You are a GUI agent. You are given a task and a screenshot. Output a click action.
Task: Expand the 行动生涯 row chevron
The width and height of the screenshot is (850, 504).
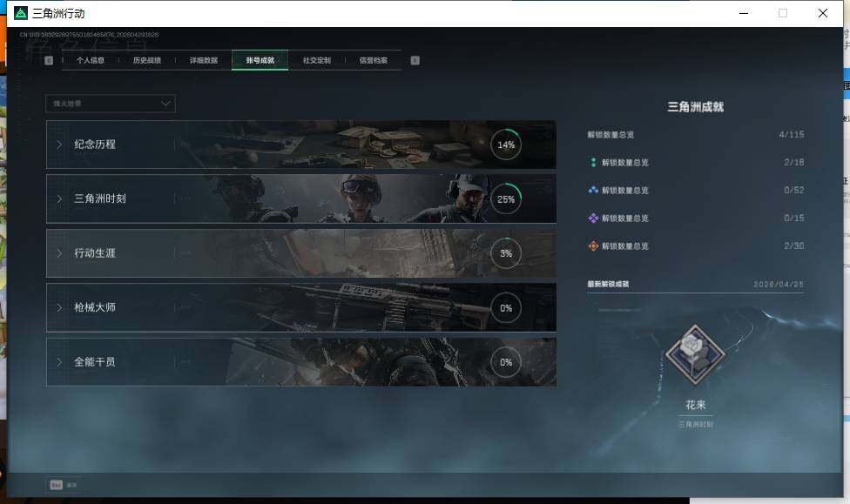click(x=59, y=253)
